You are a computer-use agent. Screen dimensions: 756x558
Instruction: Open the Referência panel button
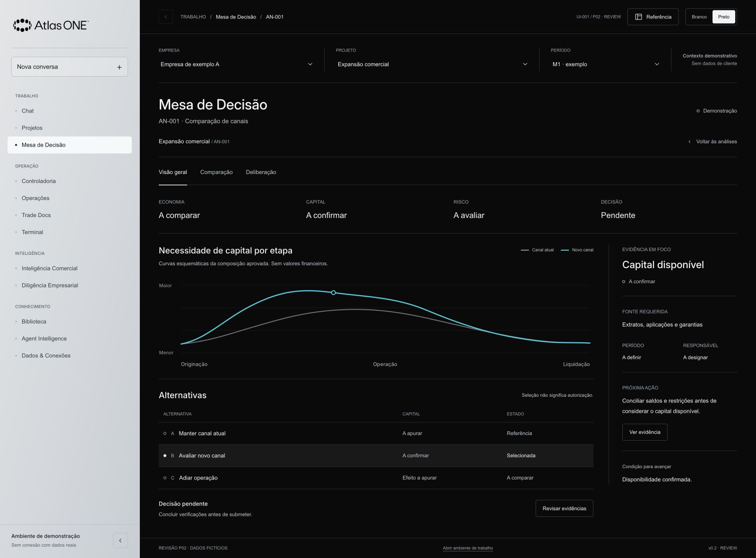click(653, 17)
